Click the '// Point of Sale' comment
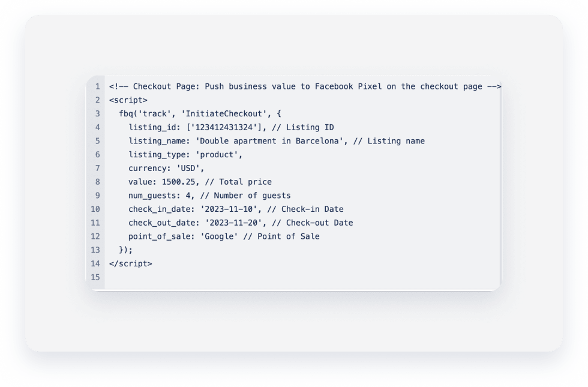 point(281,236)
